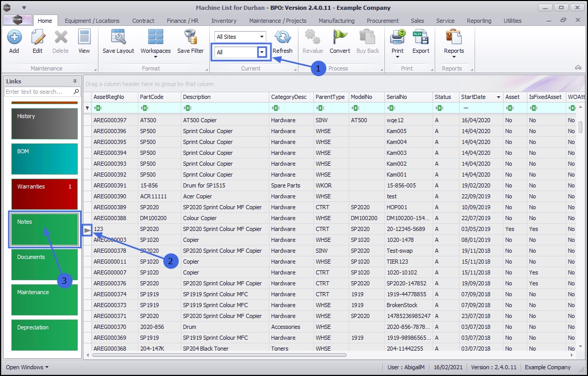This screenshot has width=588, height=376.
Task: Export the list to Excel
Action: pyautogui.click(x=421, y=41)
